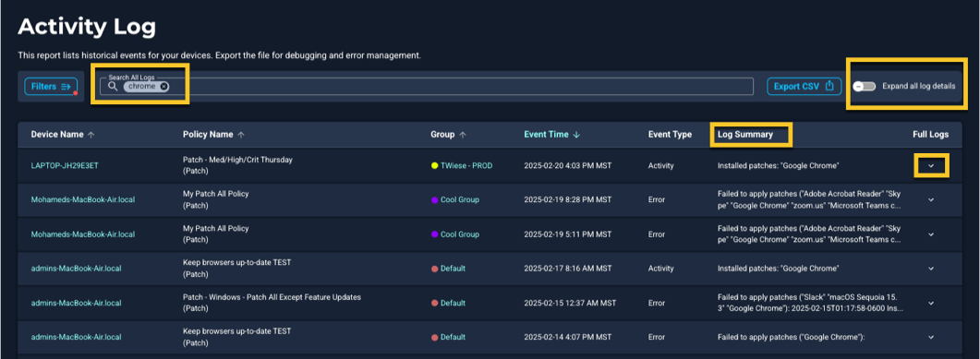The width and height of the screenshot is (980, 359).
Task: Select My Patch All Policy in 8:28 PM row
Action: pos(215,194)
